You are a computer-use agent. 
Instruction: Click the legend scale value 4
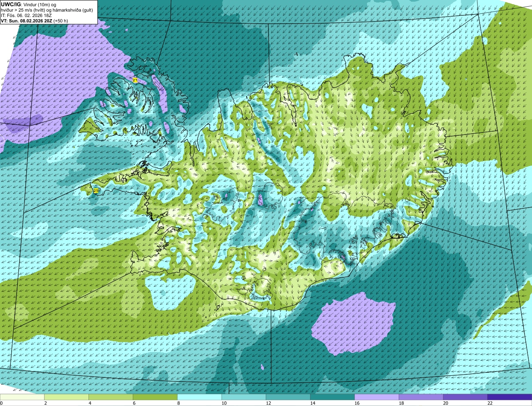(x=90, y=403)
